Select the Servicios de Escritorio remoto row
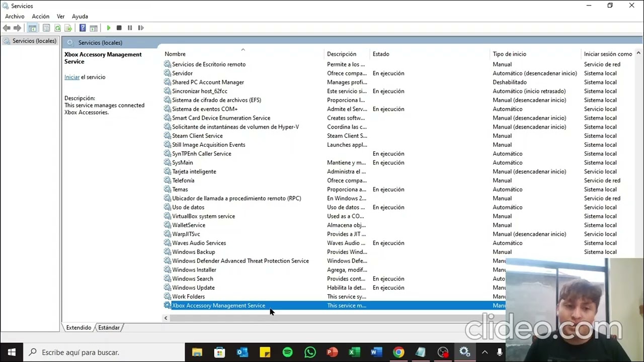The image size is (644, 362). [209, 64]
